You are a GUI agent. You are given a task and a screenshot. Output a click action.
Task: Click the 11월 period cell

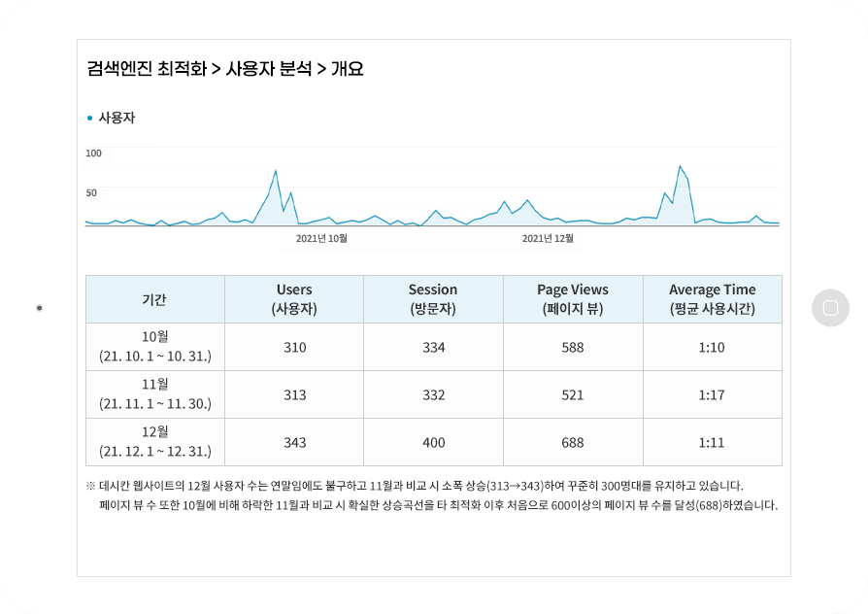point(155,394)
